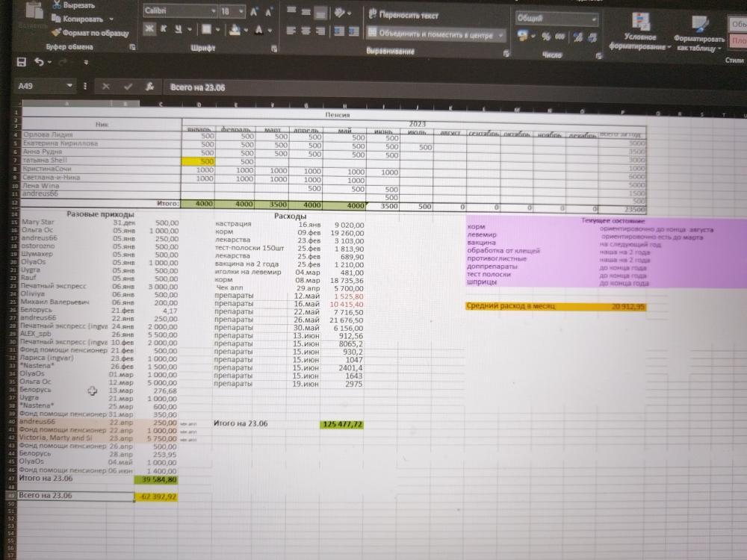The width and height of the screenshot is (747, 560).
Task: Click the insert function fx icon
Action: [150, 87]
